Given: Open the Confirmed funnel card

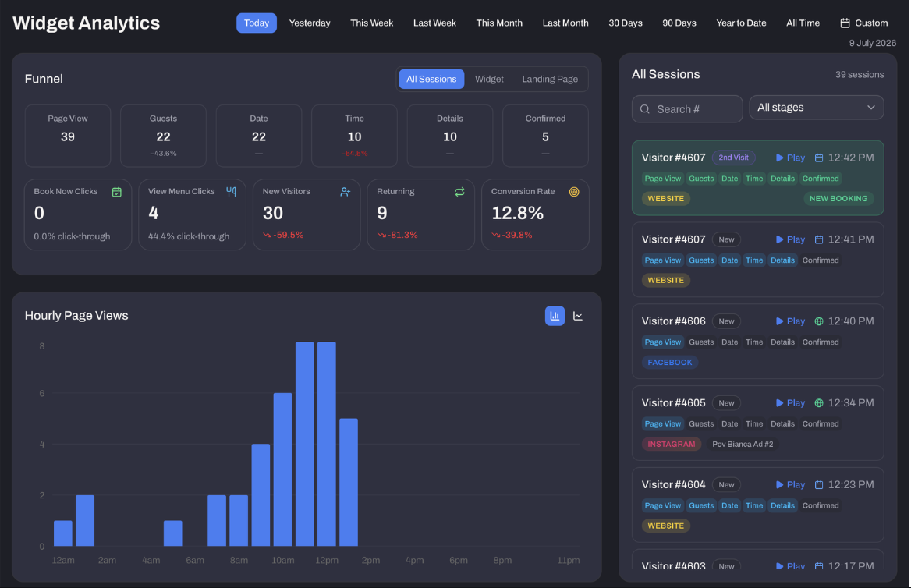Looking at the screenshot, I should pos(545,136).
